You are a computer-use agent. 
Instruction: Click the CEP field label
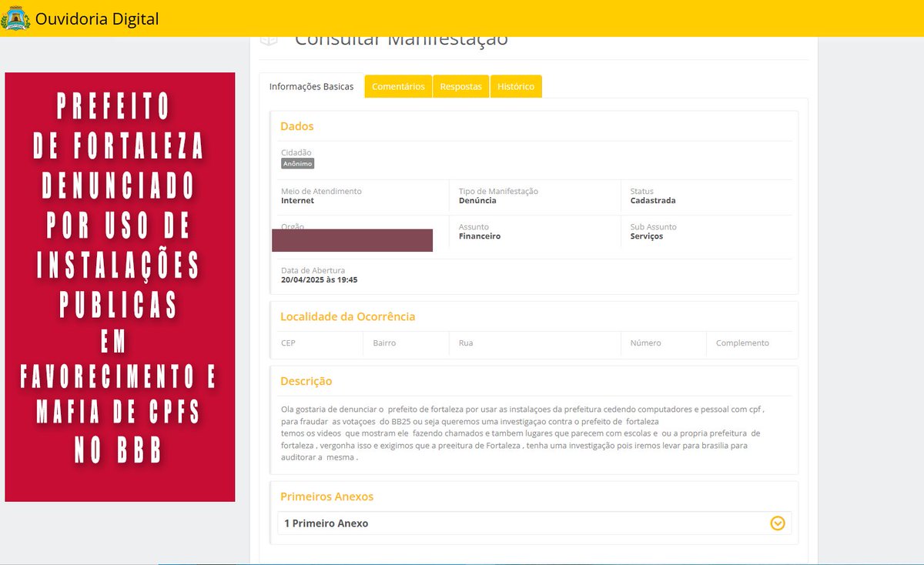pyautogui.click(x=289, y=343)
